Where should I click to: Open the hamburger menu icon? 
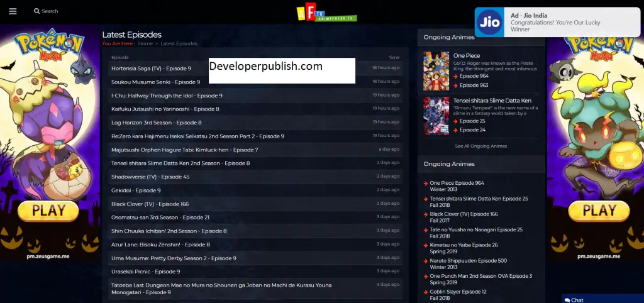(x=13, y=11)
